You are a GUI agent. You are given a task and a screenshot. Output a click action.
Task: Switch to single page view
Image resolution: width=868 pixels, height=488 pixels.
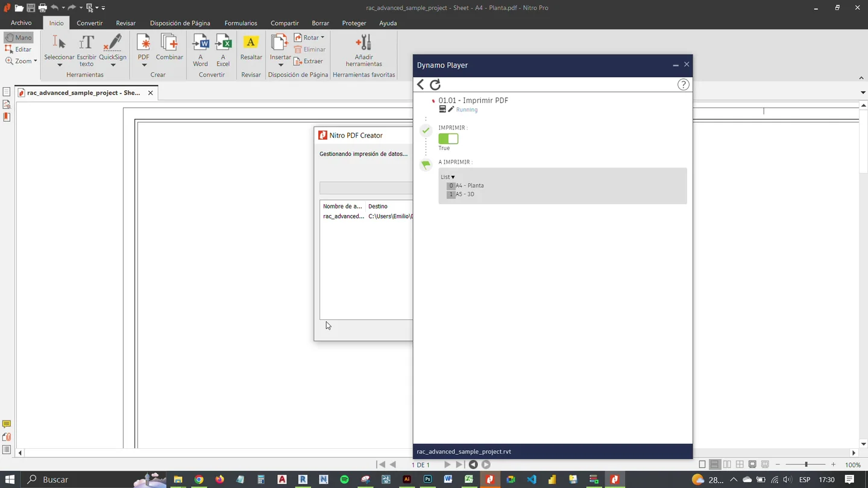point(702,465)
